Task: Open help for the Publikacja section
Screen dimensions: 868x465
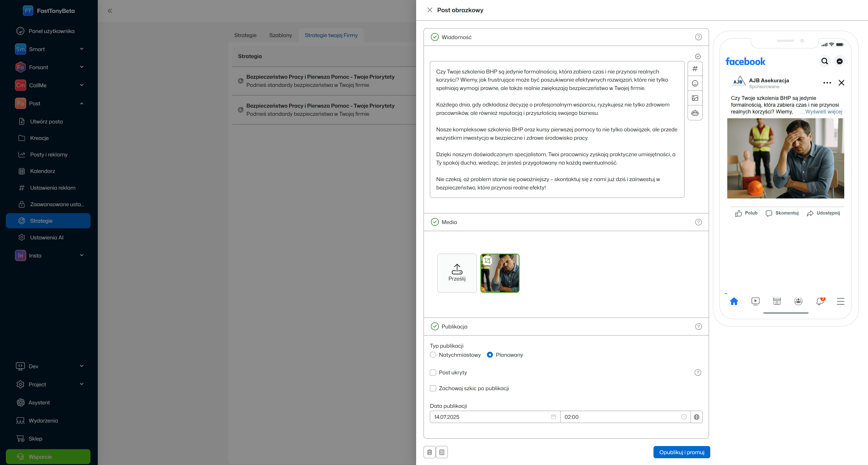Action: 698,327
